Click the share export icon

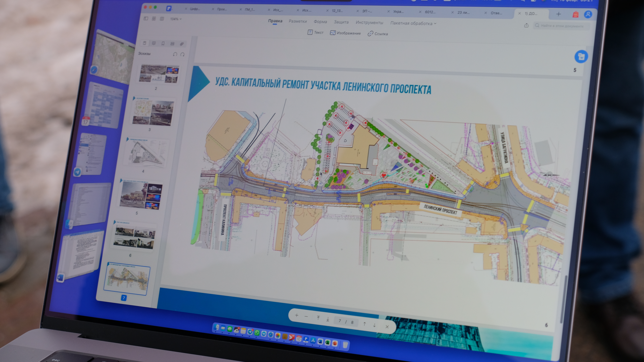[x=526, y=25]
